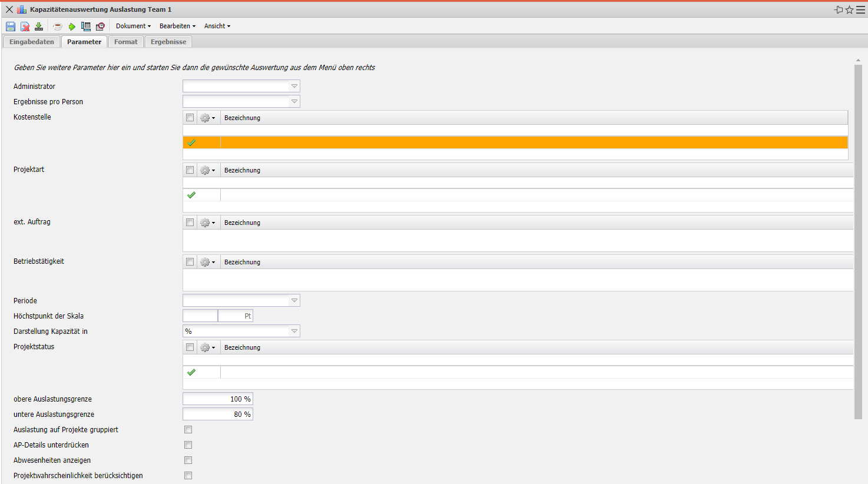Click the empty filter row in Projektstatus table
Viewport: 868px width, 484px height.
coord(518,360)
